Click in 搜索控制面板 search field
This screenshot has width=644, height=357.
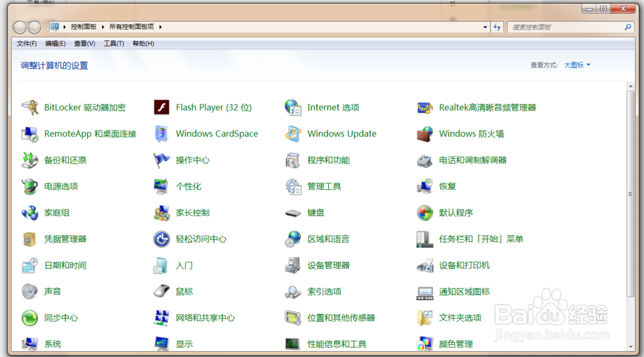[x=565, y=27]
